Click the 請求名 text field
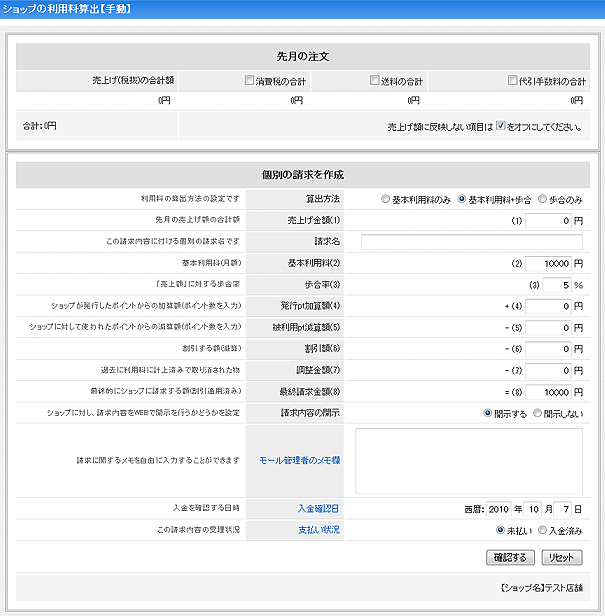The width and height of the screenshot is (605, 616). coord(471,242)
